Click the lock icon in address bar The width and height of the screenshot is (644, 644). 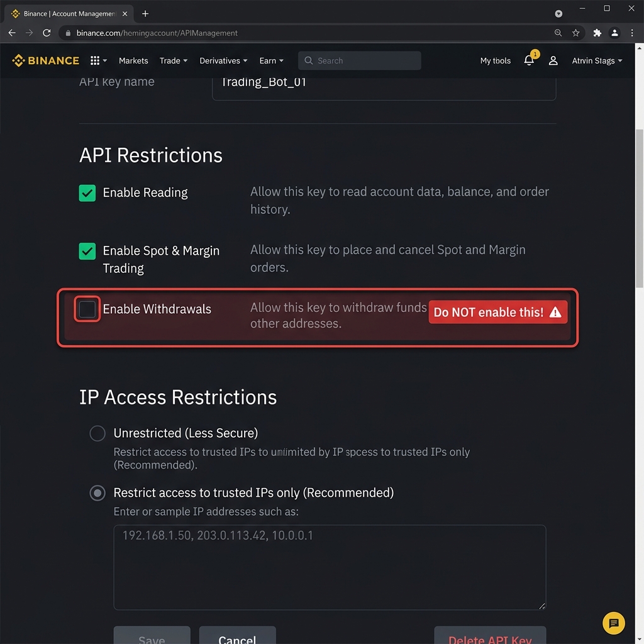point(68,33)
